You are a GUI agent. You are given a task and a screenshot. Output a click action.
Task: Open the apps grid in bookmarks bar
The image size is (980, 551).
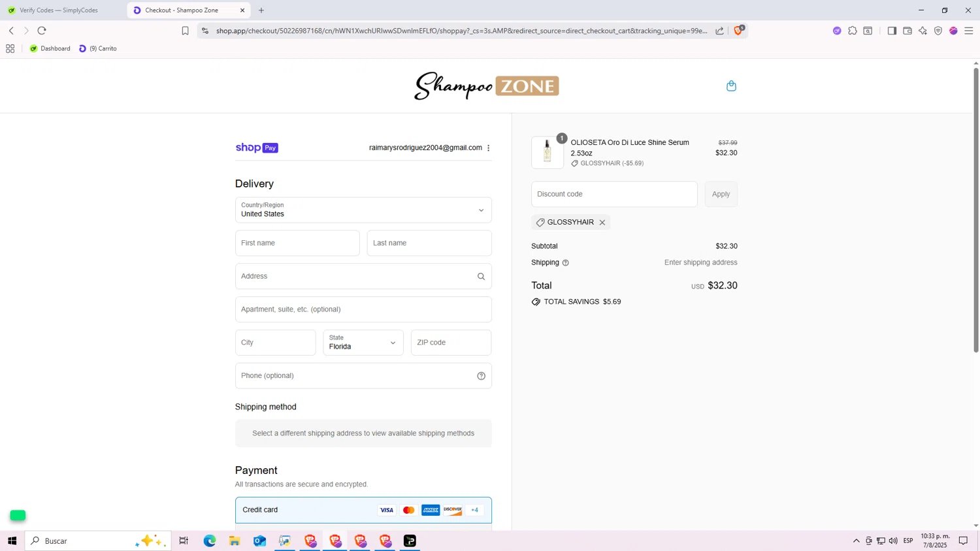(10, 48)
